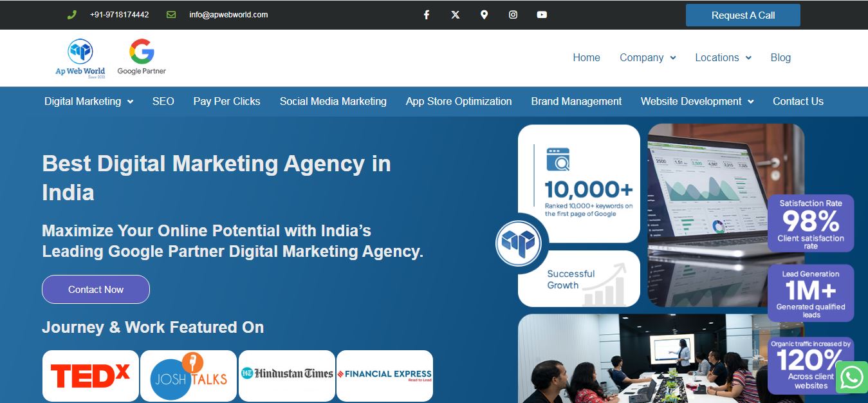The height and width of the screenshot is (403, 868).
Task: Select Pay Per Clicks from navigation
Action: pos(226,101)
